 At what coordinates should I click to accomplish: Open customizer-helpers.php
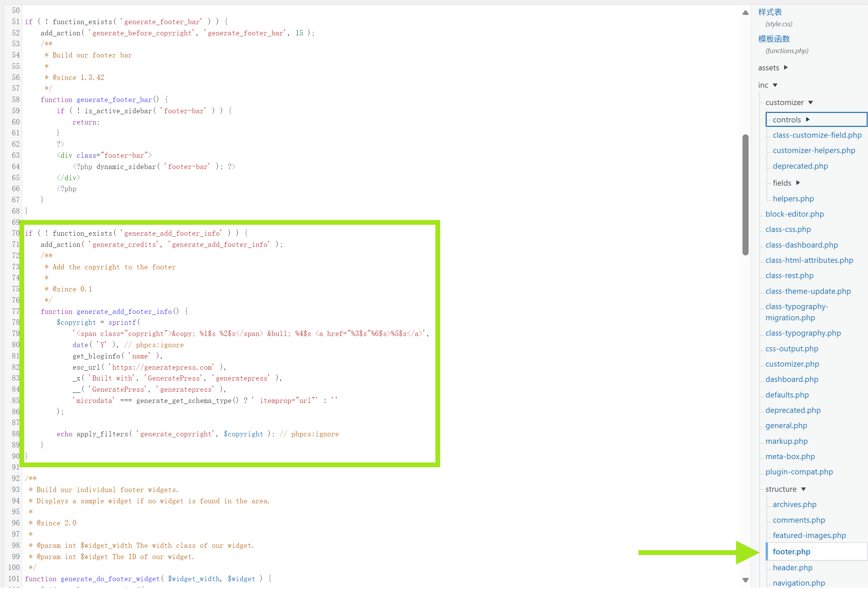pyautogui.click(x=814, y=151)
